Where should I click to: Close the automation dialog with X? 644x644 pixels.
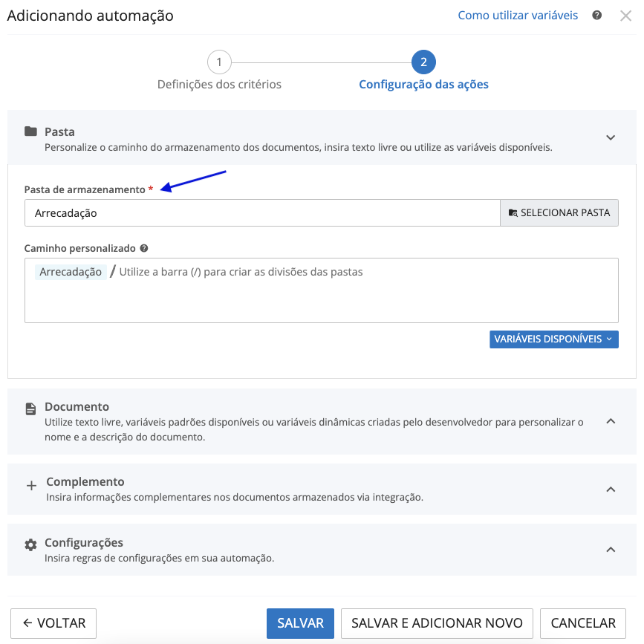click(x=625, y=16)
